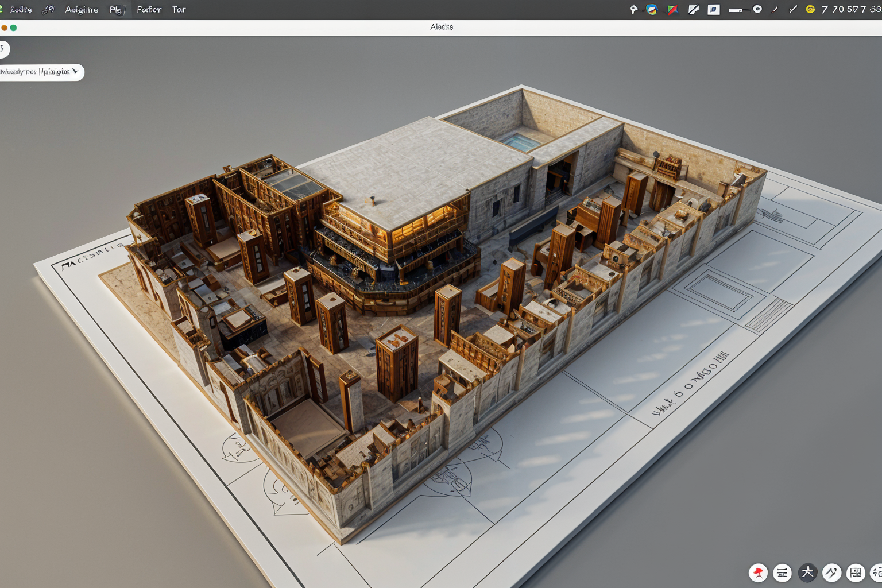Open the Forfer menu
882x588 pixels.
click(149, 10)
